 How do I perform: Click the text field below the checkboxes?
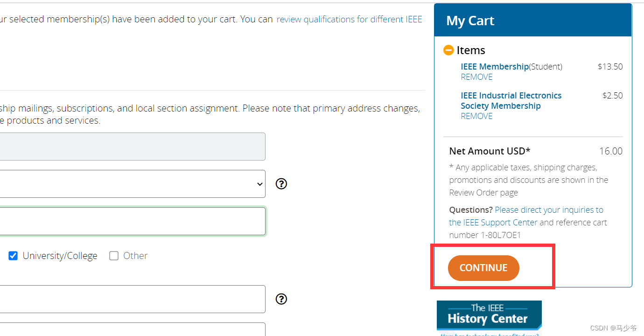pyautogui.click(x=131, y=299)
